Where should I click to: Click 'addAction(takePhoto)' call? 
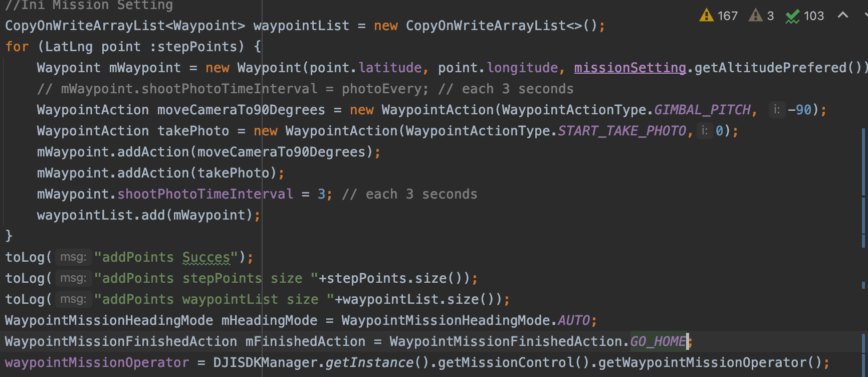tap(197, 173)
